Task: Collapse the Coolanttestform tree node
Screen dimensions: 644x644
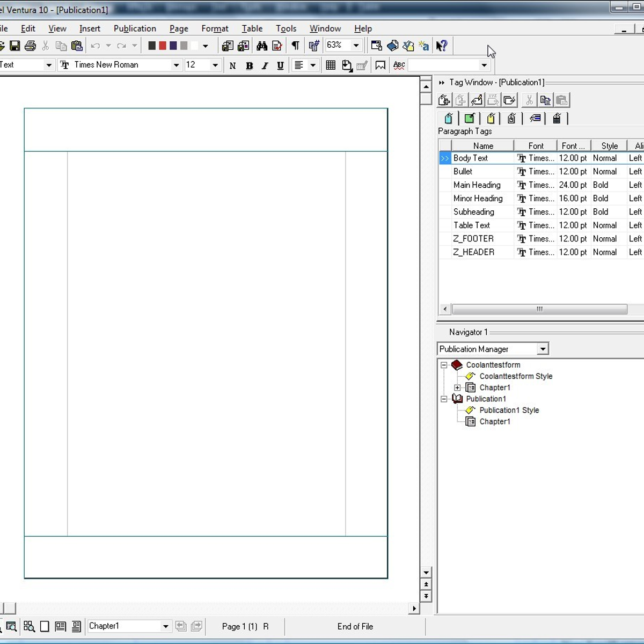Action: coord(444,365)
